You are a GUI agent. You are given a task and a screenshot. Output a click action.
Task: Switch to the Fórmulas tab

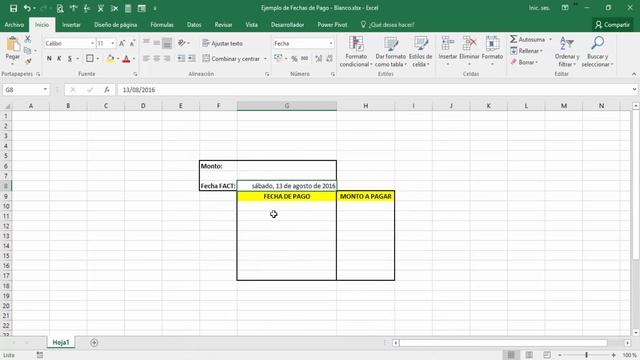pos(162,25)
